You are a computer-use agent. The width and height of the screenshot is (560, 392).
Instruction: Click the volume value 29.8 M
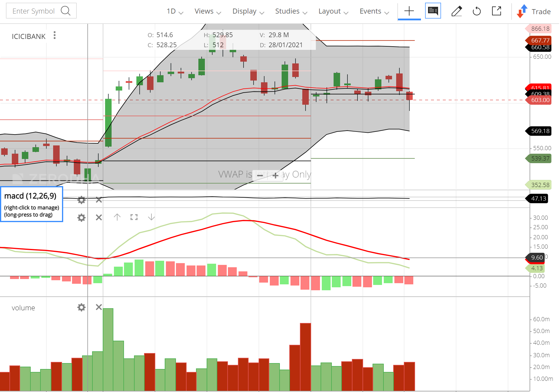click(279, 35)
